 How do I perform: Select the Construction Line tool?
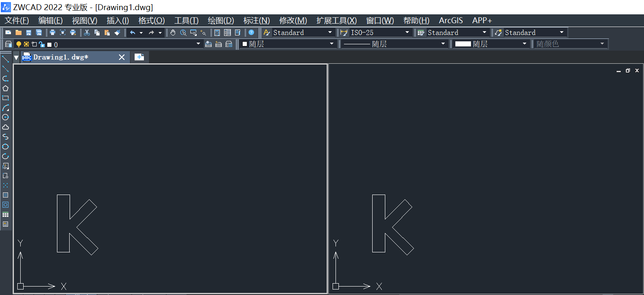(x=5, y=69)
